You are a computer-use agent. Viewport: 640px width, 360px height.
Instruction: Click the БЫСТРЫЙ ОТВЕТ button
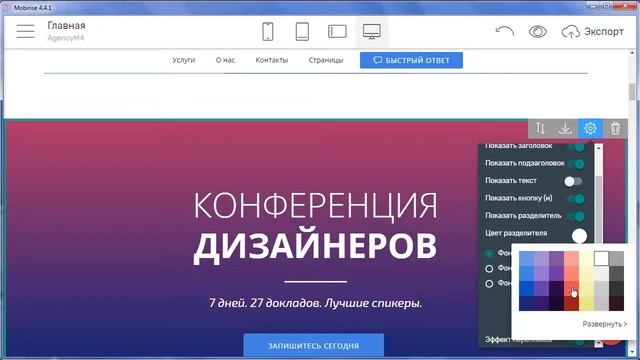(411, 60)
